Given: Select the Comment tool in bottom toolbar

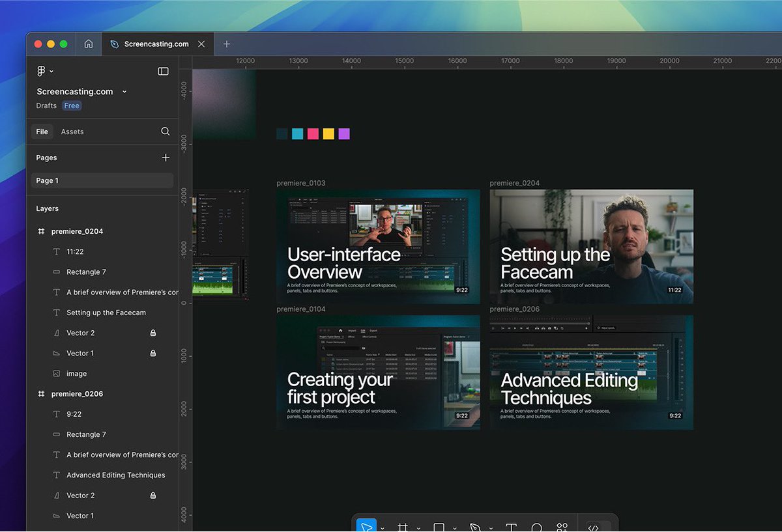Looking at the screenshot, I should point(537,527).
